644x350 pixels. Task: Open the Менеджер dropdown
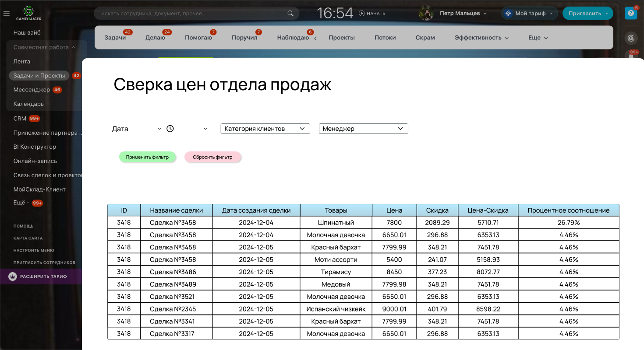[363, 129]
